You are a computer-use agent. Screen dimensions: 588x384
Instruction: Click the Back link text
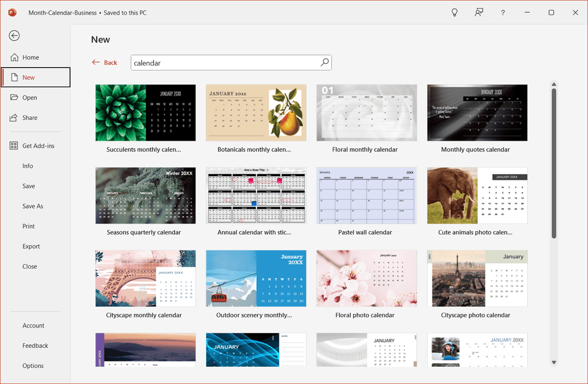[x=111, y=63]
